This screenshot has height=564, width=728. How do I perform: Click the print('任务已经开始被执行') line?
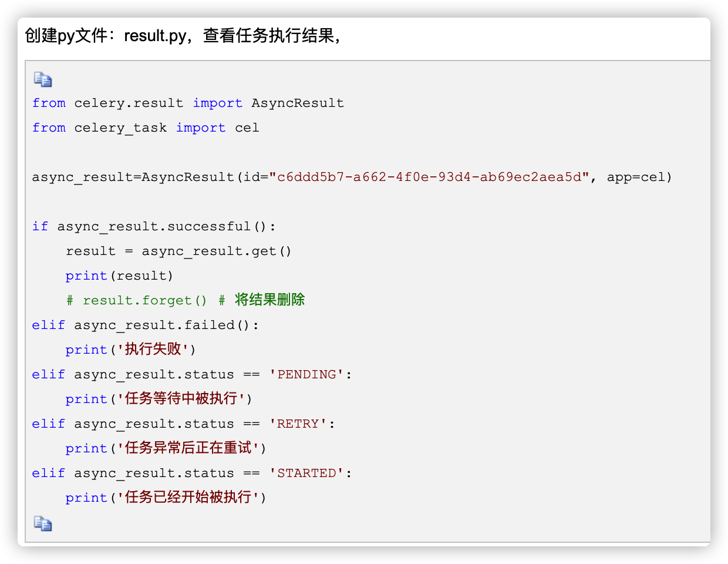pyautogui.click(x=166, y=498)
